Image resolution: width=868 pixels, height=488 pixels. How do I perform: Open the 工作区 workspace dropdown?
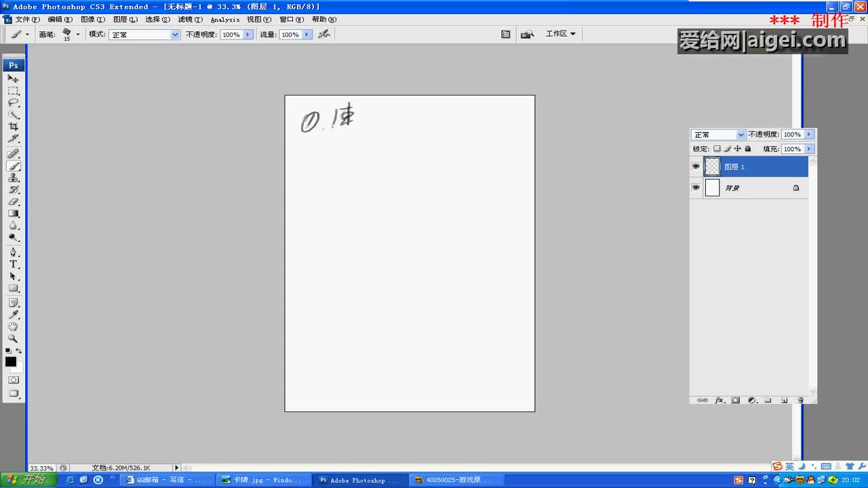[x=560, y=34]
